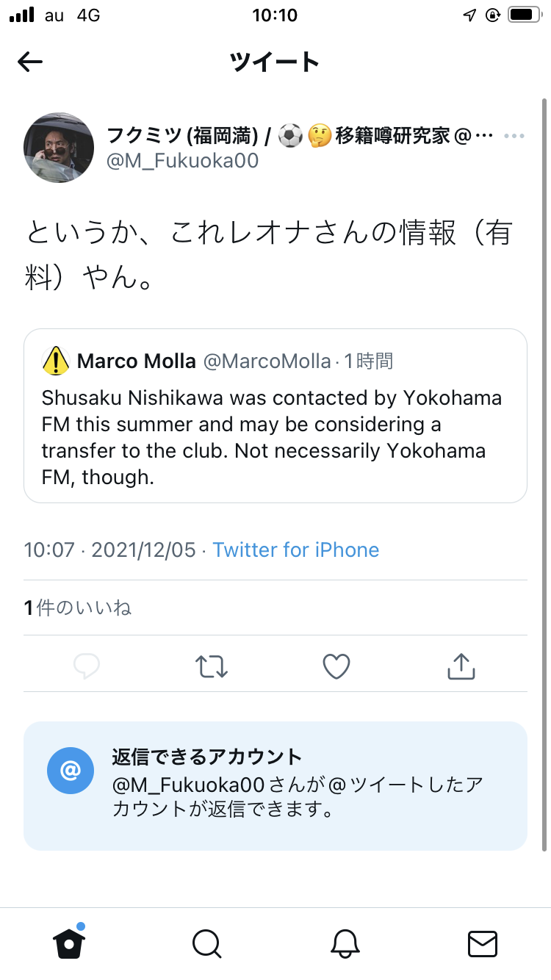Tap the back arrow icon

point(30,62)
